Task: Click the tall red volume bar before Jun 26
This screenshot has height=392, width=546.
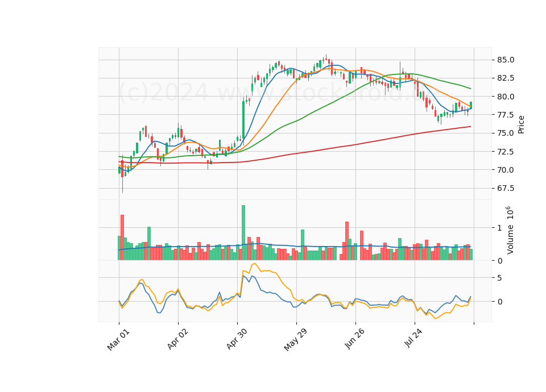Action: (347, 241)
